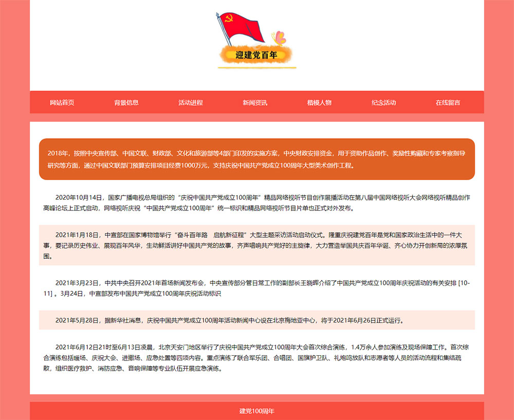Click the 迎建党百年 banner title
The height and width of the screenshot is (420, 514).
coord(256,55)
